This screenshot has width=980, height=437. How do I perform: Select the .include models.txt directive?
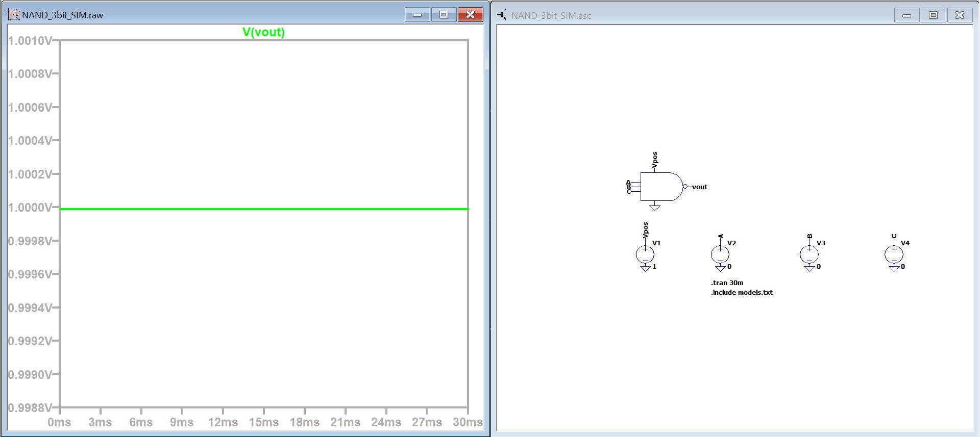(742, 292)
